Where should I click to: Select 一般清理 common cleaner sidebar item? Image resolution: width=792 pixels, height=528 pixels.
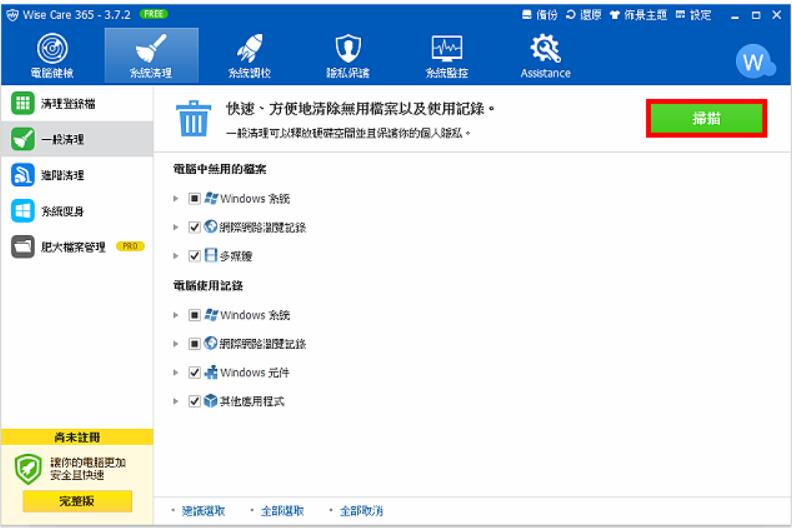point(77,139)
